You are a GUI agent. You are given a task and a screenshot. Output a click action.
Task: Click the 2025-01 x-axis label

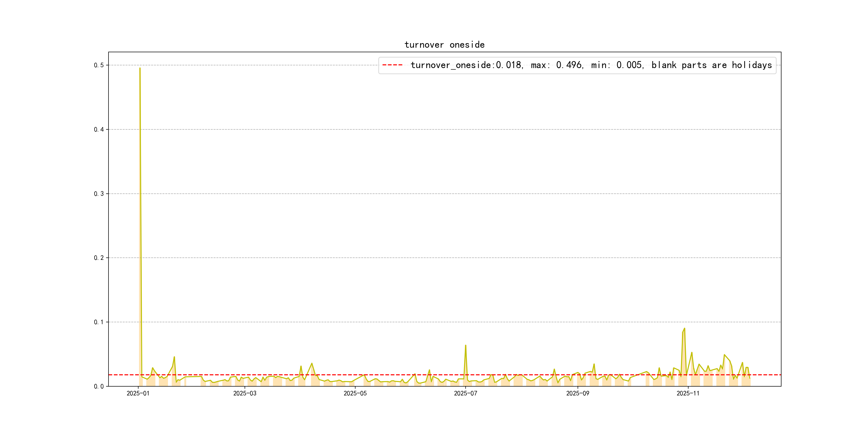[x=138, y=393]
